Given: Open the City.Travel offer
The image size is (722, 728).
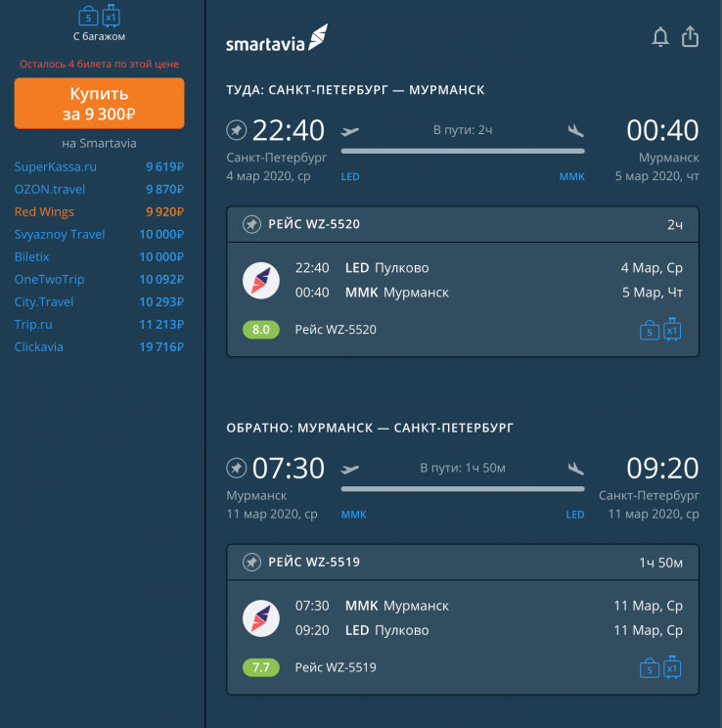Looking at the screenshot, I should click(100, 301).
